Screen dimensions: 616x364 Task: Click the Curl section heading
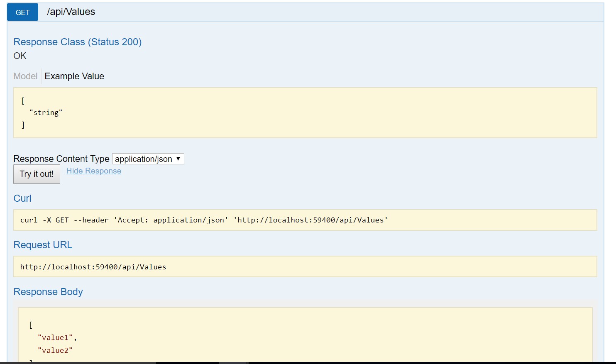pos(22,198)
